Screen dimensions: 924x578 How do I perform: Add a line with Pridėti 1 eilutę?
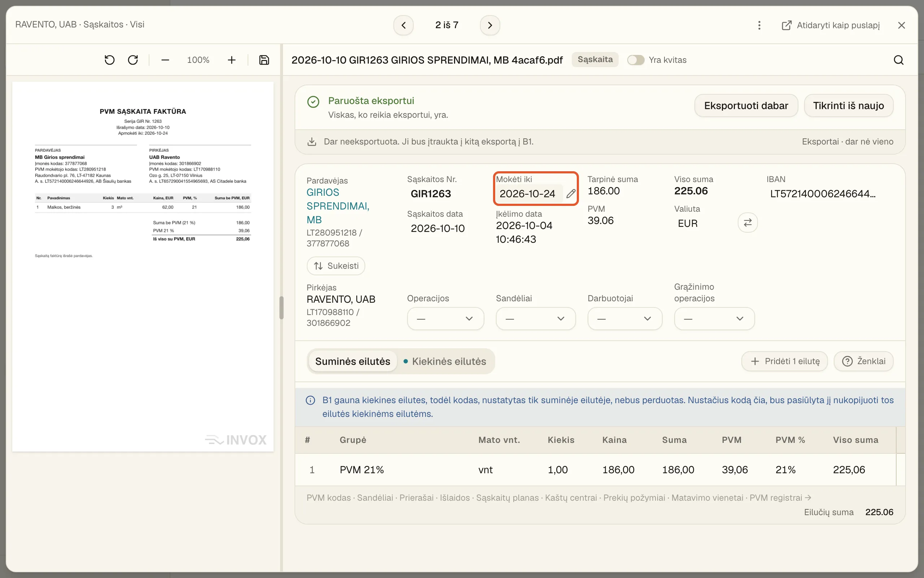(784, 361)
